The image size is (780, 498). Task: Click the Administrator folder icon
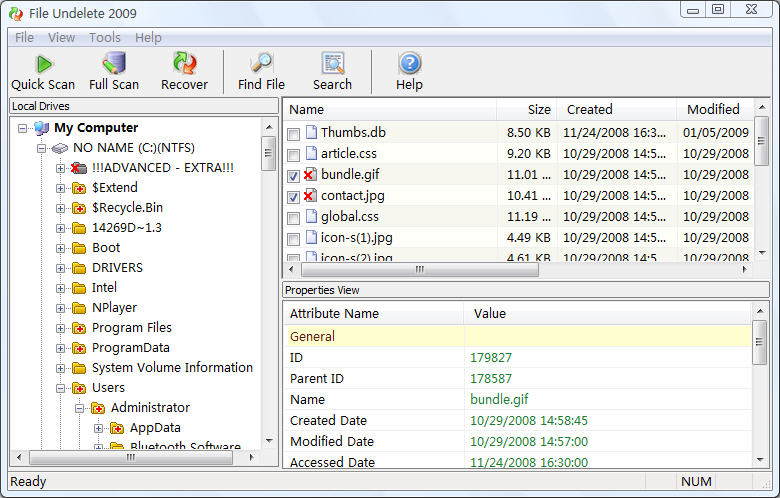(98, 408)
